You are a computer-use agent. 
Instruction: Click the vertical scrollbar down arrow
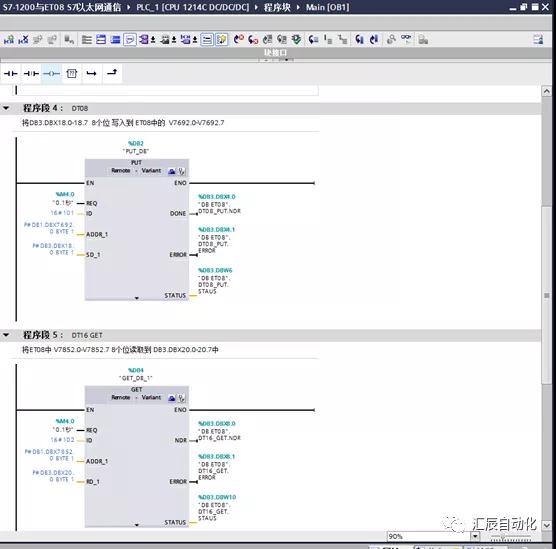coord(546,525)
